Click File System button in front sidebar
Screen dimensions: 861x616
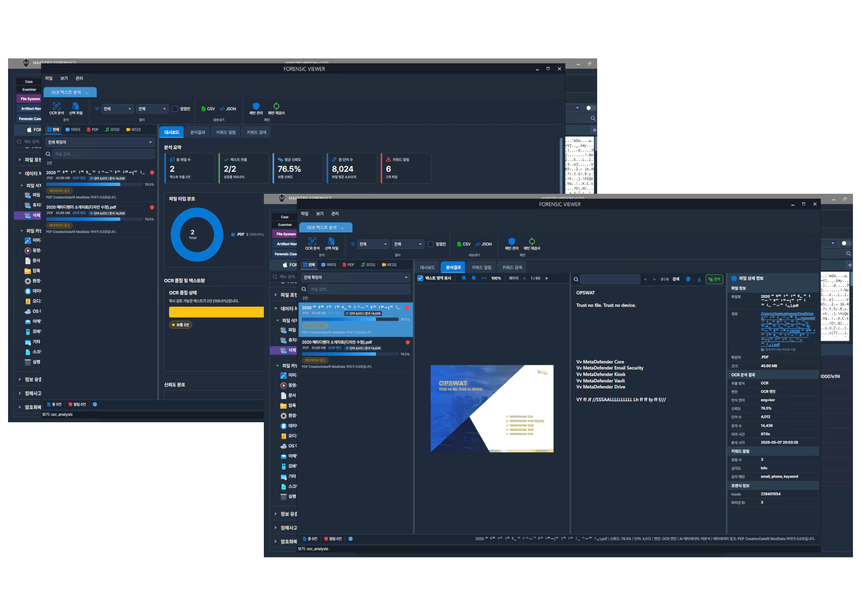tap(285, 234)
